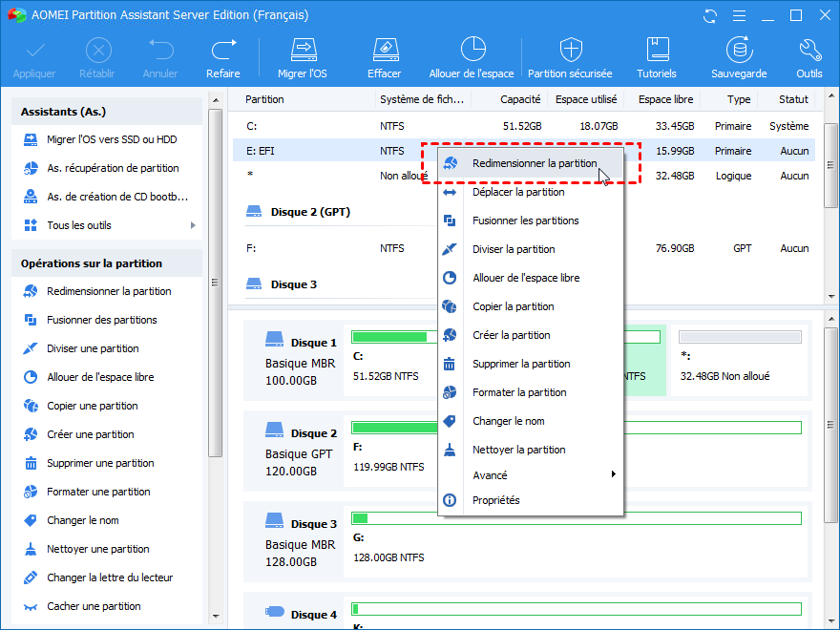Viewport: 840px width, 630px height.
Task: Open Propriétés from the context menu
Action: tap(495, 500)
